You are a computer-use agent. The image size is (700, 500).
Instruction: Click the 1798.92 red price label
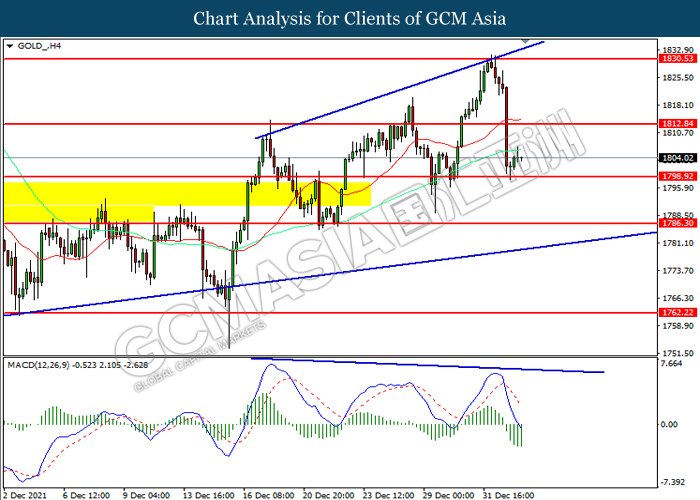coord(678,176)
